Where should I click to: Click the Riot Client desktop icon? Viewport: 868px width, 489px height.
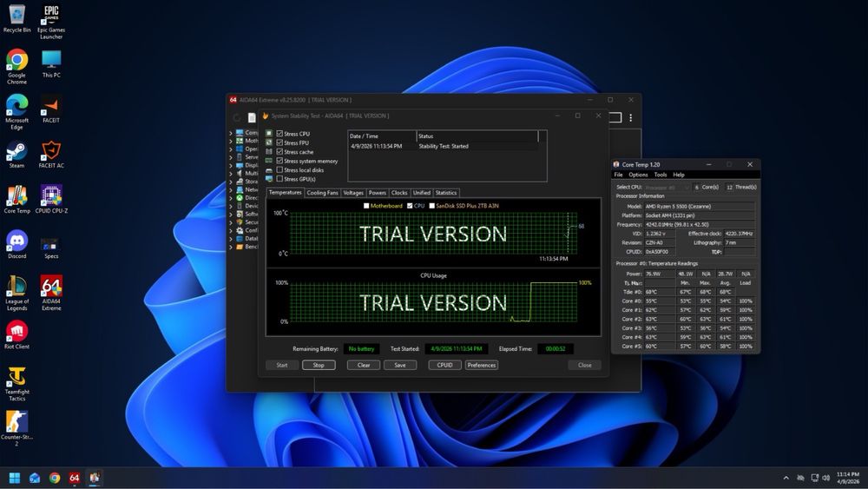click(16, 332)
